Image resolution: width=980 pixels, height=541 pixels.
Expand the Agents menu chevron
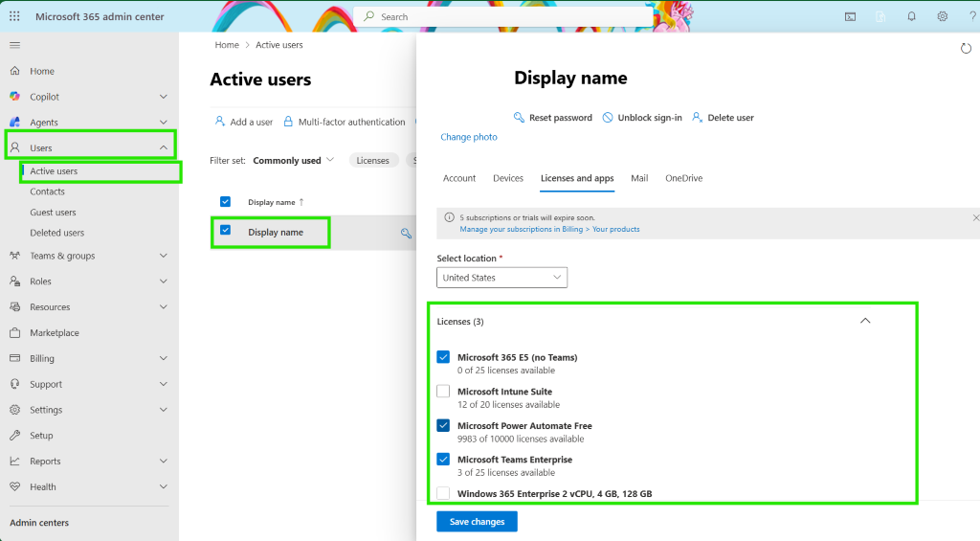163,122
